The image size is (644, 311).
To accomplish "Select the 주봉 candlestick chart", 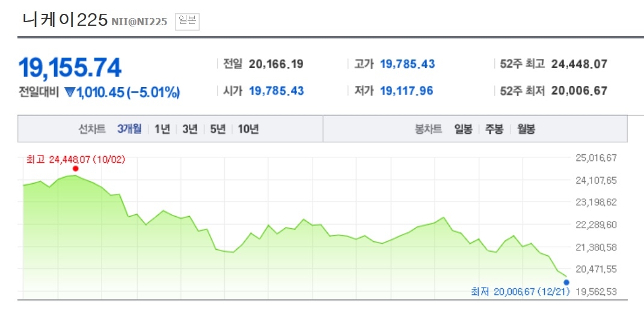I will pyautogui.click(x=494, y=128).
